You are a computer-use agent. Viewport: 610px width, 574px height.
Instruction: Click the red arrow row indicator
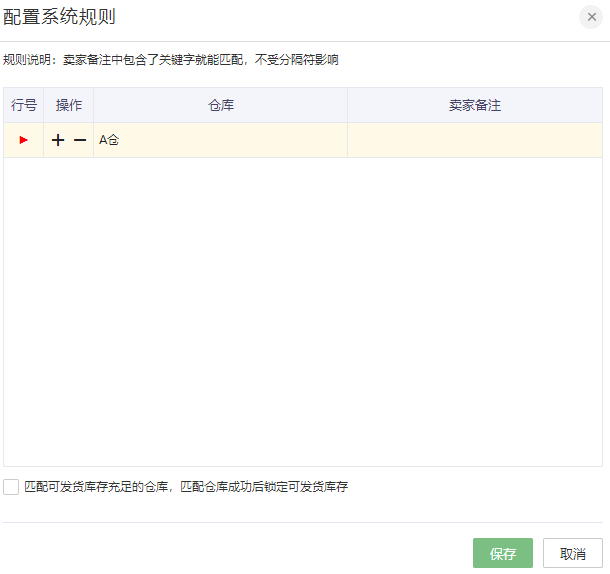[23, 140]
